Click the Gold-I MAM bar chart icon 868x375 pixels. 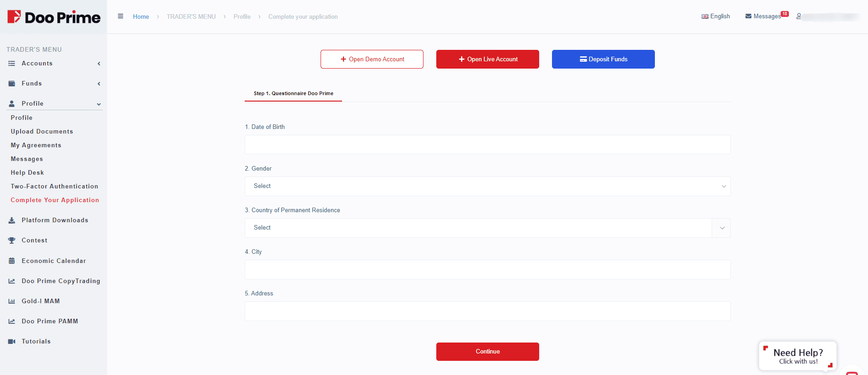tap(12, 301)
